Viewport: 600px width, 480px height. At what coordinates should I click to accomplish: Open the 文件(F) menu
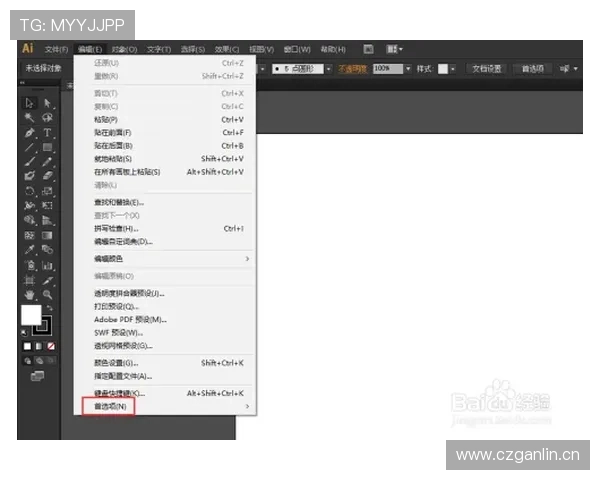[56, 49]
